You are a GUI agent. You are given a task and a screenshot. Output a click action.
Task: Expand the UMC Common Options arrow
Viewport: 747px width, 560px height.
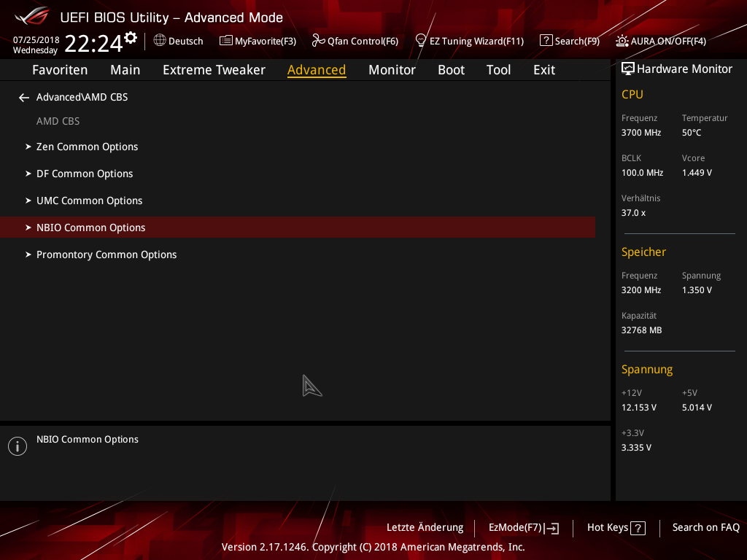(x=28, y=201)
